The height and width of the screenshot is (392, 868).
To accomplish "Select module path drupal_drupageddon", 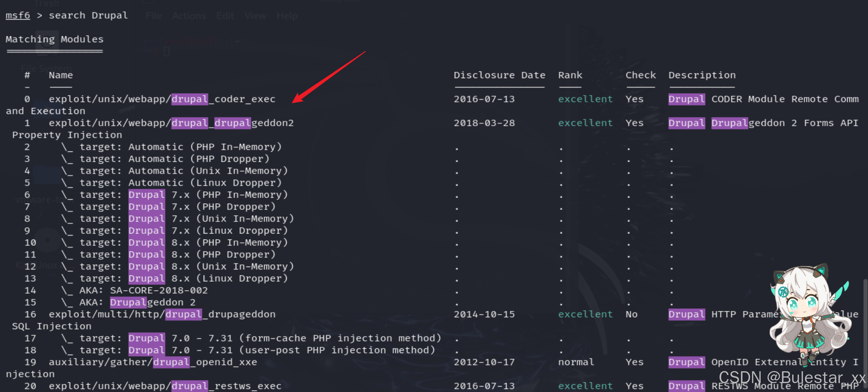I will coord(162,314).
